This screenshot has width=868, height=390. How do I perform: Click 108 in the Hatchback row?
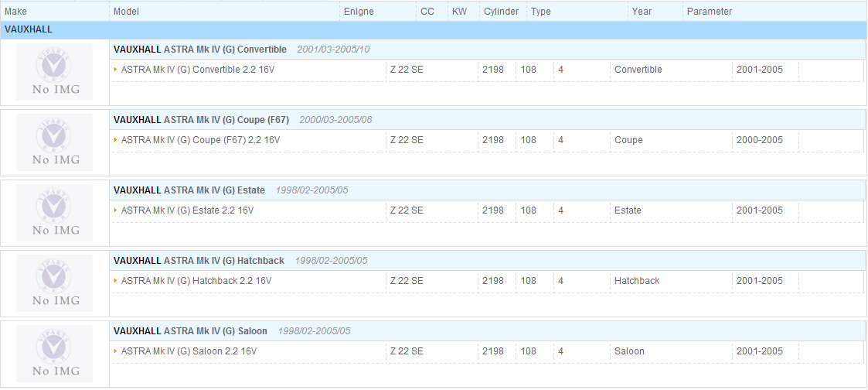(528, 281)
